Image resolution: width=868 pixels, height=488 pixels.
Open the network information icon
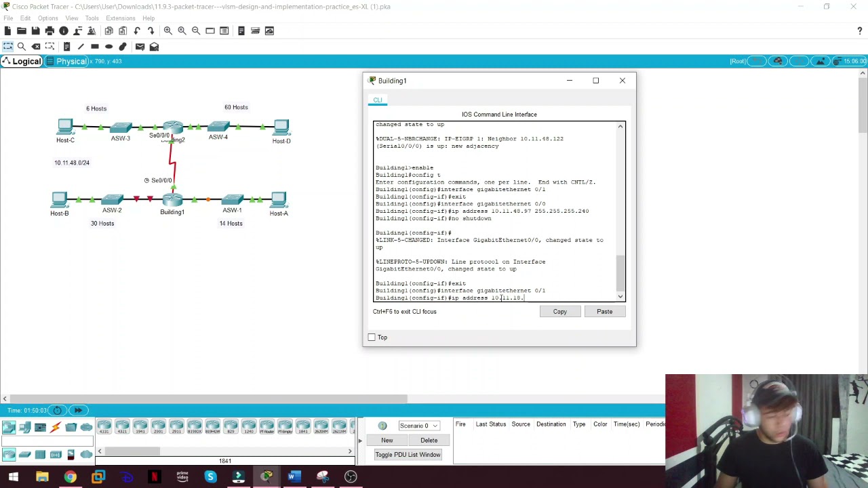64,30
